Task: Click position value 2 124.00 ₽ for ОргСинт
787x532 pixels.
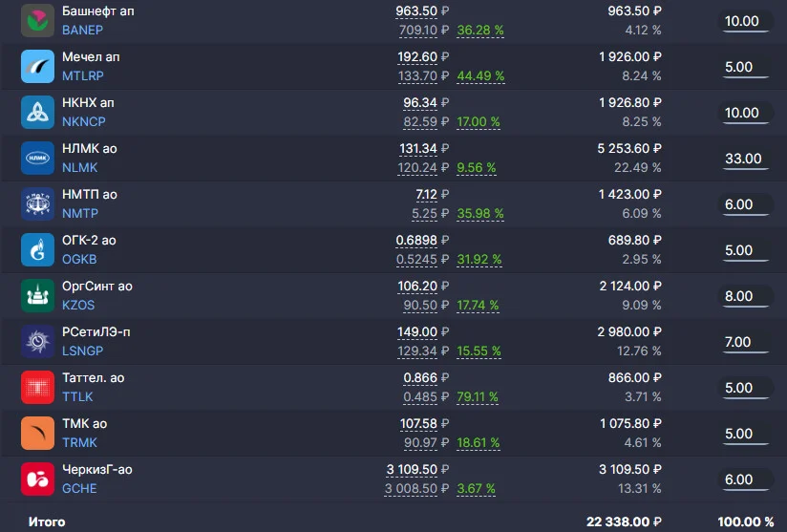Action: click(630, 287)
